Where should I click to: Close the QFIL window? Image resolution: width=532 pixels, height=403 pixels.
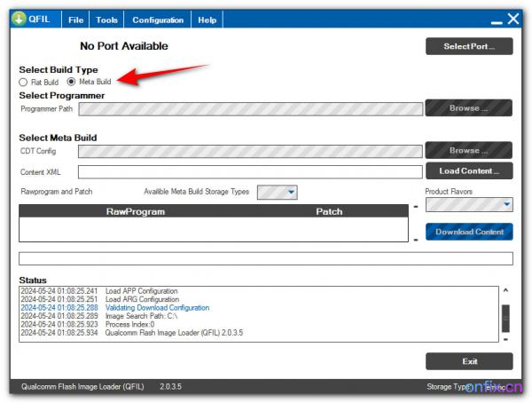513,19
